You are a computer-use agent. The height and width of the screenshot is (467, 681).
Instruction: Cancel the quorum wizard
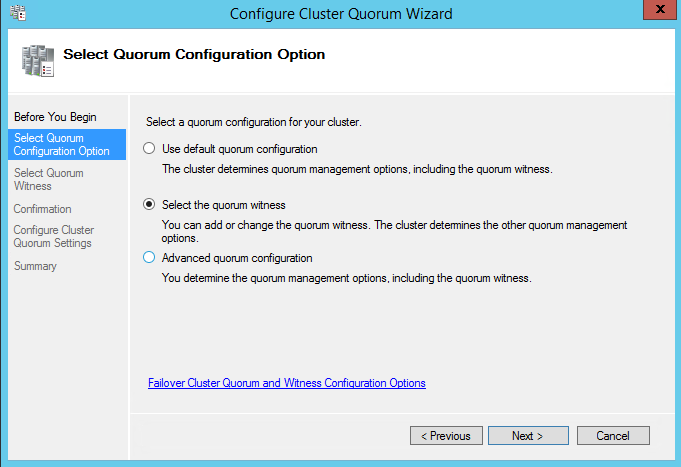point(613,435)
